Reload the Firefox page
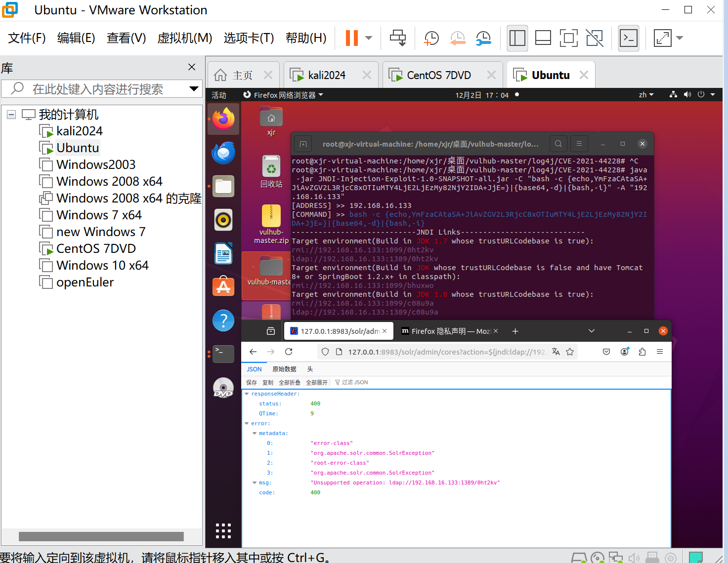The image size is (728, 563). pyautogui.click(x=289, y=352)
